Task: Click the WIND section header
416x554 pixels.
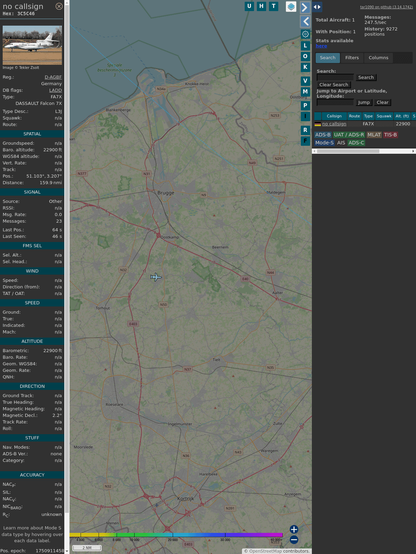Action: (32, 271)
